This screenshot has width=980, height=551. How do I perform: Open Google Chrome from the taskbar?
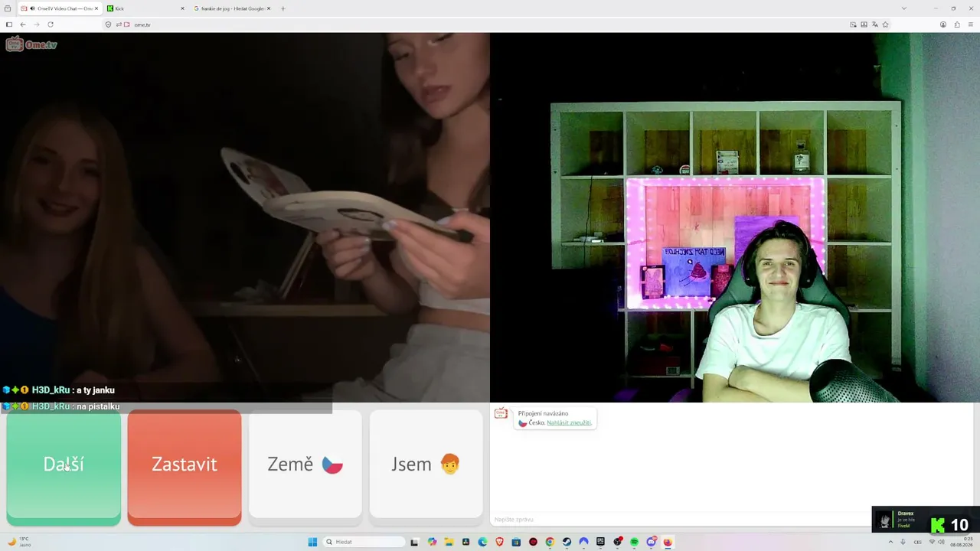point(550,542)
